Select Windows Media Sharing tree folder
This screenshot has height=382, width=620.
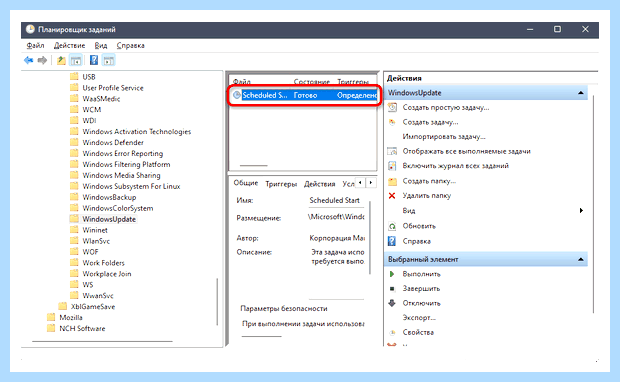point(121,175)
